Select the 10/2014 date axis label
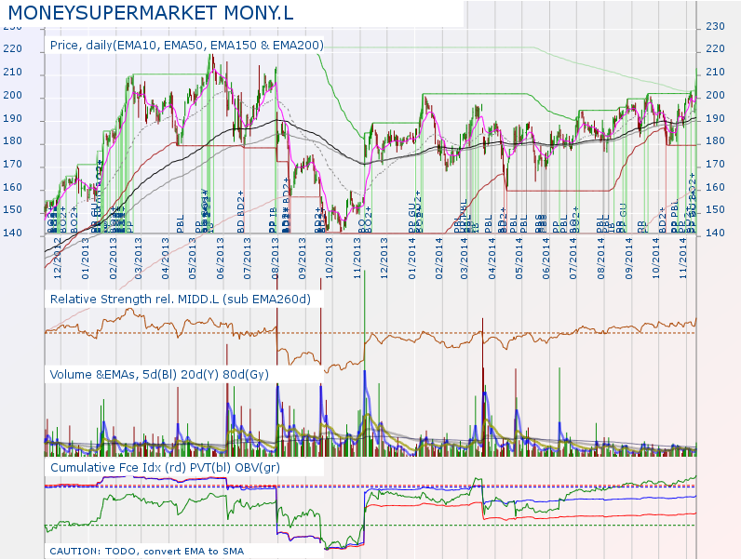 coord(656,259)
